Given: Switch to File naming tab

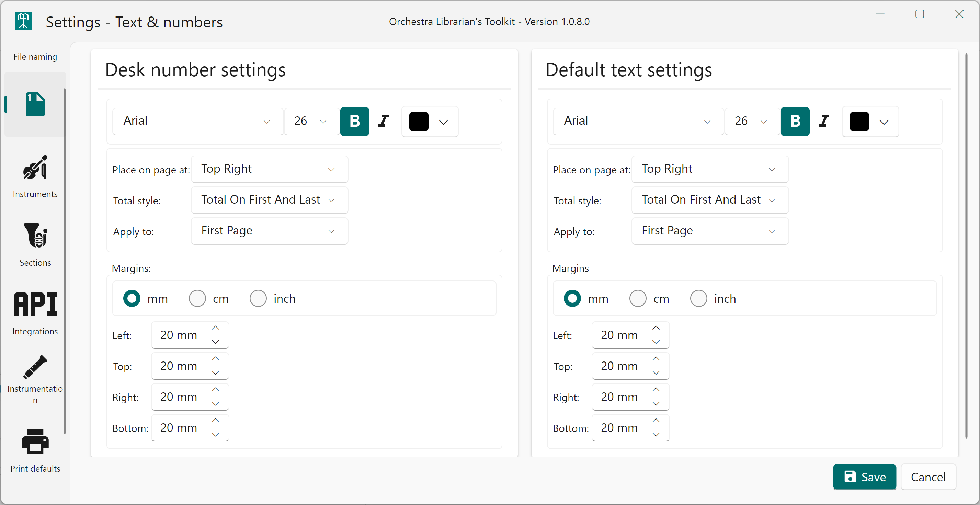Looking at the screenshot, I should click(35, 57).
